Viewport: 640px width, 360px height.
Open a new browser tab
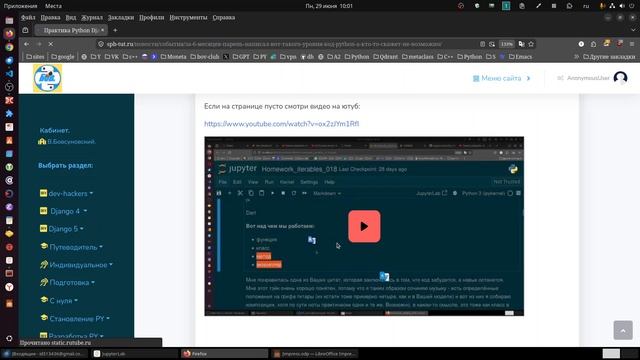click(115, 30)
